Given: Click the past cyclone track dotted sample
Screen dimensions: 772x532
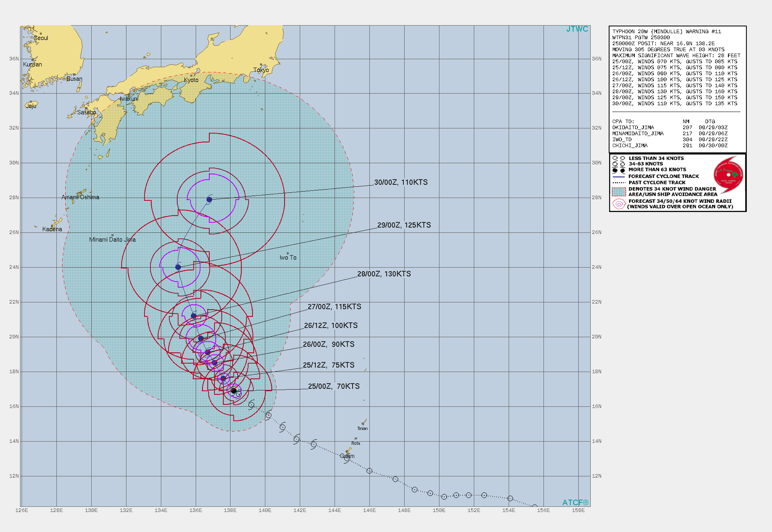Looking at the screenshot, I should pyautogui.click(x=619, y=182).
